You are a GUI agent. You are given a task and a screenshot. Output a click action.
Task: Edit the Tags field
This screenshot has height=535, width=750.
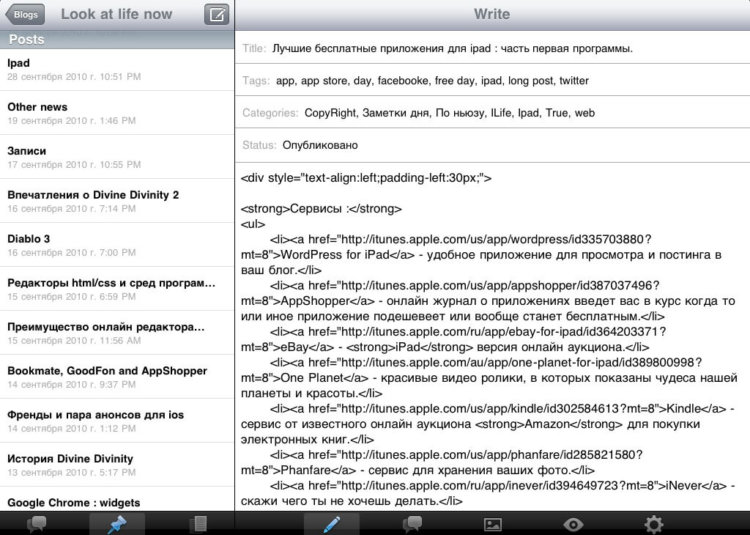493,80
